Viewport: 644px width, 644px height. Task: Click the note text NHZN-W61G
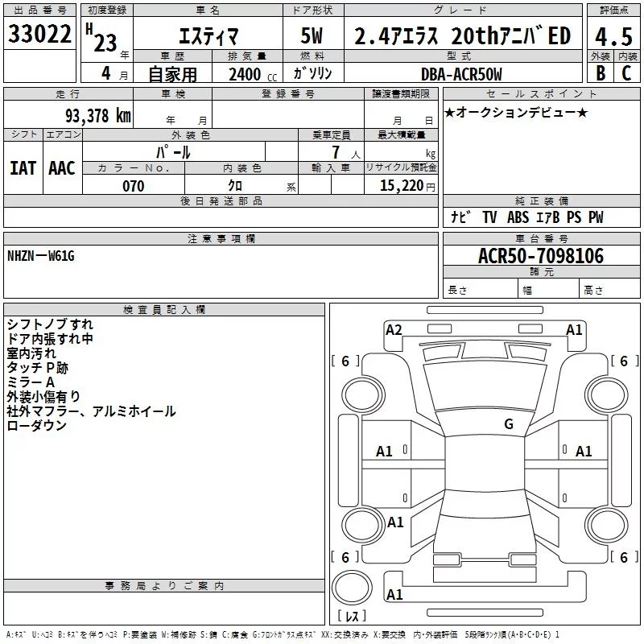tap(41, 256)
